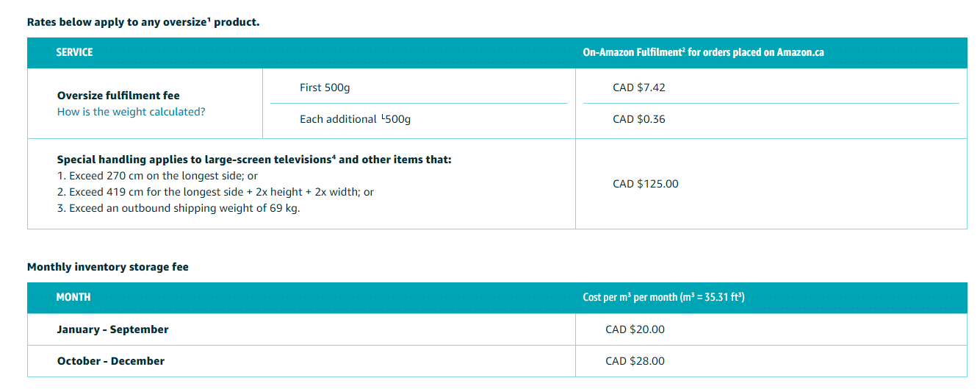The height and width of the screenshot is (389, 980).
Task: Select the 'January - September' row
Action: click(x=497, y=329)
